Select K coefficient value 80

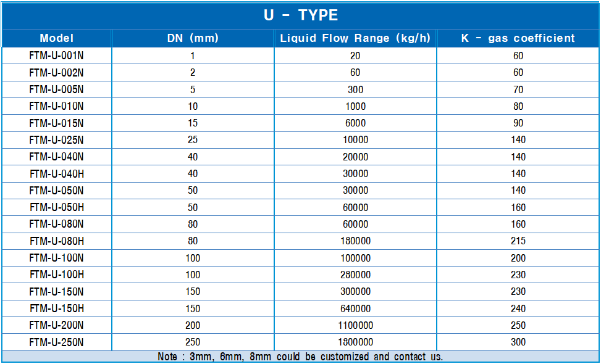tap(518, 106)
